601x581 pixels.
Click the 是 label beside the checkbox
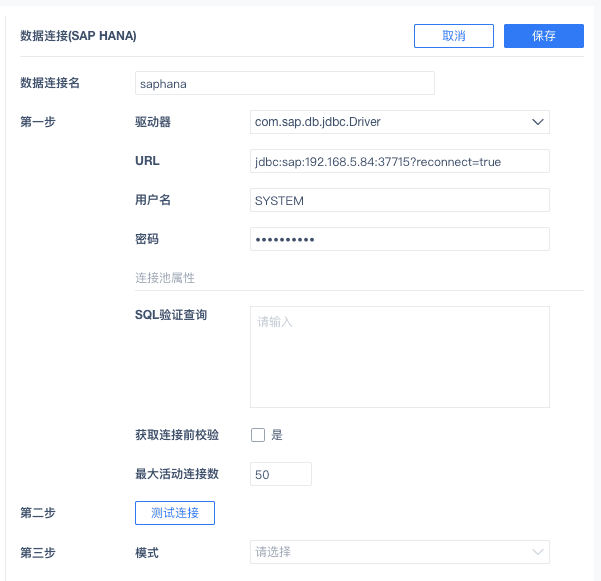tap(277, 435)
